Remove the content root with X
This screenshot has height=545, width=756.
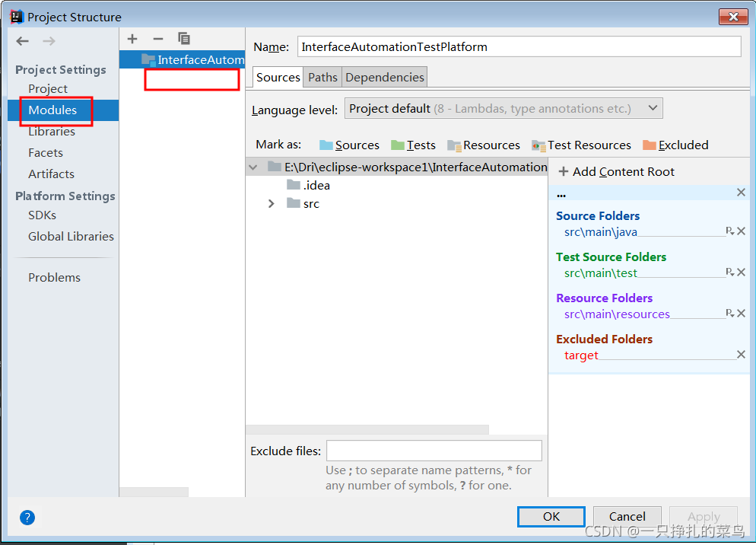coord(741,193)
